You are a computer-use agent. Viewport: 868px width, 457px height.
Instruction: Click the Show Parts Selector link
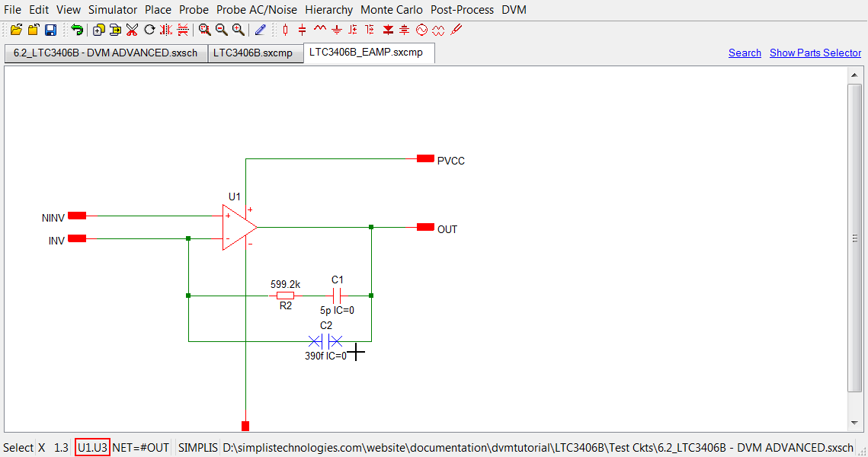pyautogui.click(x=815, y=53)
